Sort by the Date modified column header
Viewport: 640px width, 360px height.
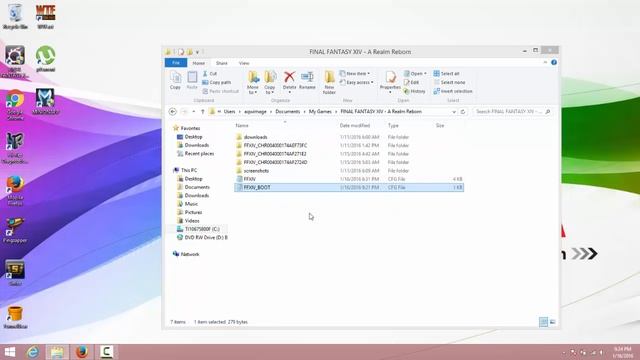coord(355,126)
